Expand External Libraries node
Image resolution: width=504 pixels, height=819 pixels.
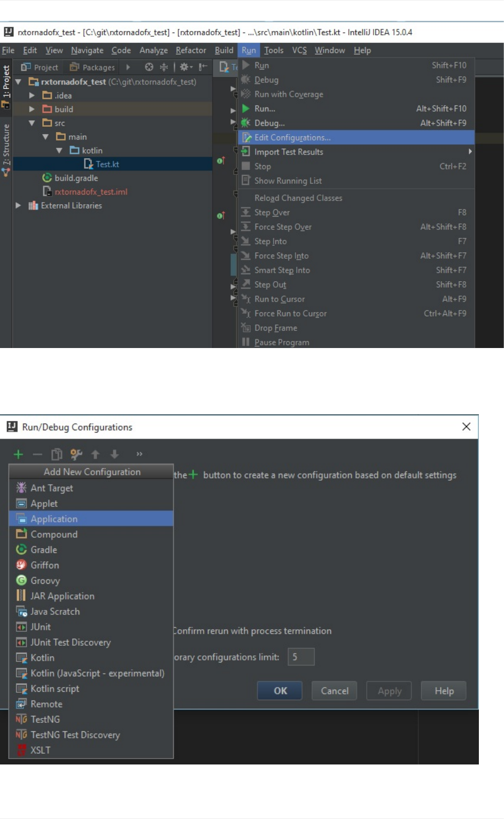19,205
